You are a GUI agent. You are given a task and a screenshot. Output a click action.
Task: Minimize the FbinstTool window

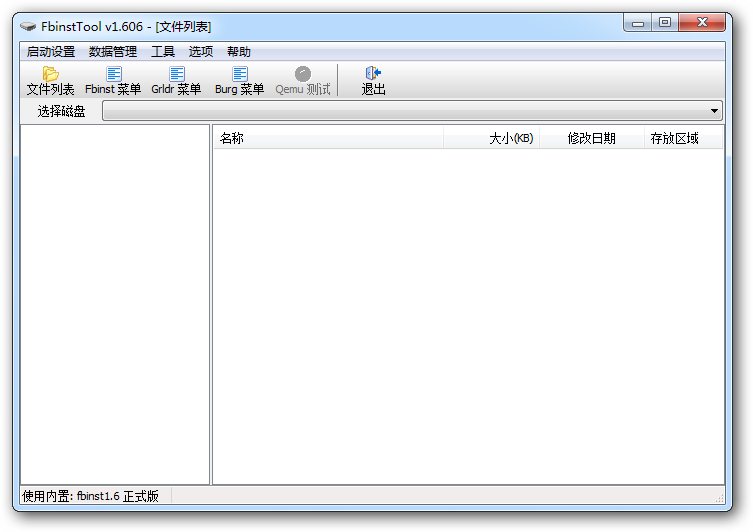coord(638,23)
